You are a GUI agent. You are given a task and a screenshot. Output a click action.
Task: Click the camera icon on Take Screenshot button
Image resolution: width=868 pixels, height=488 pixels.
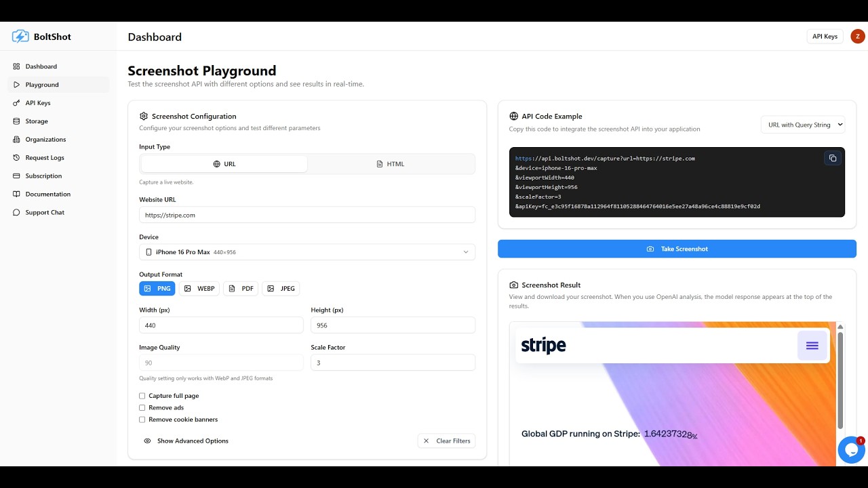pyautogui.click(x=650, y=249)
